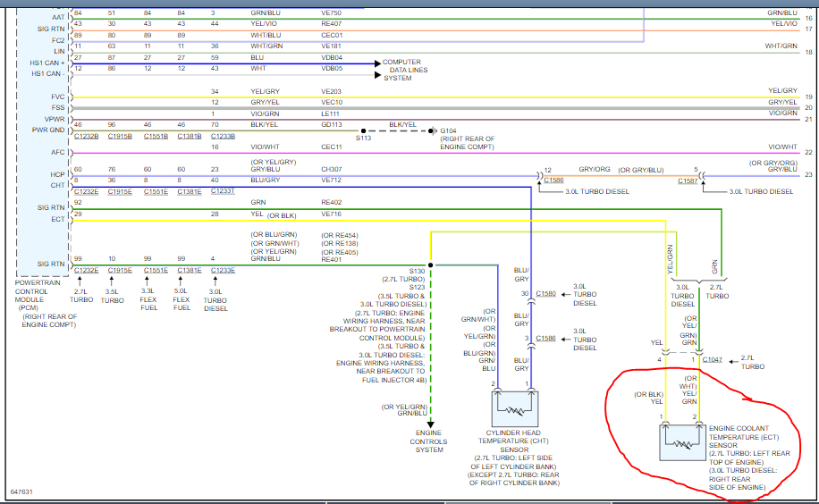Viewport: 819px width, 504px height.
Task: Click the C1047 connector label
Action: point(713,359)
